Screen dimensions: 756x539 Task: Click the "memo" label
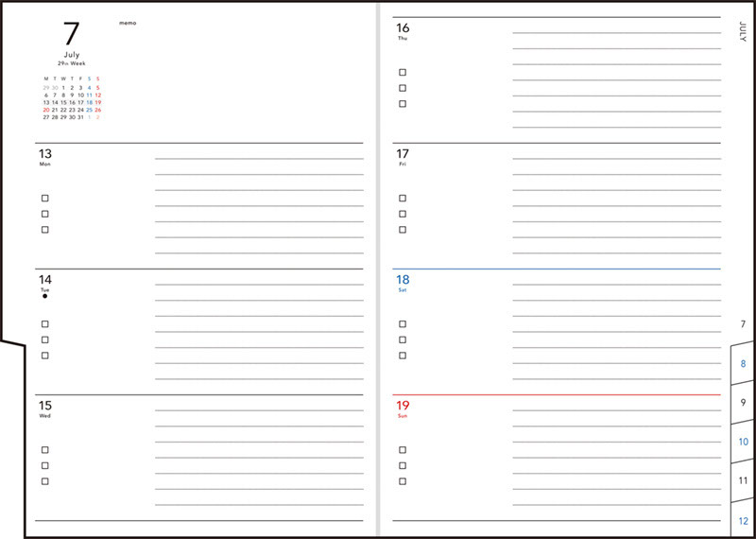click(x=128, y=23)
